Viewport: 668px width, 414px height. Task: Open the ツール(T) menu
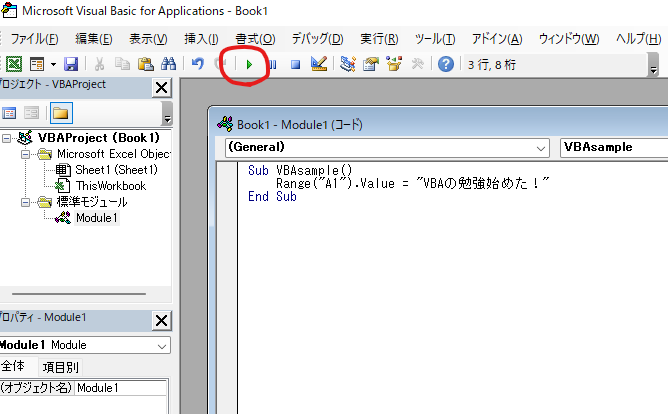coord(435,39)
